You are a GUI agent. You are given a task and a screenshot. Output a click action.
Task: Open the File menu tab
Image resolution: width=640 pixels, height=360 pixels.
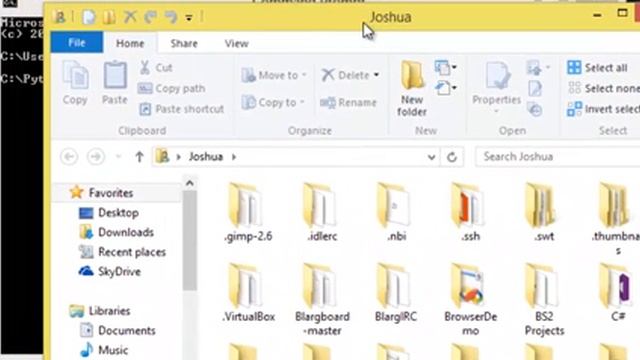coord(77,42)
